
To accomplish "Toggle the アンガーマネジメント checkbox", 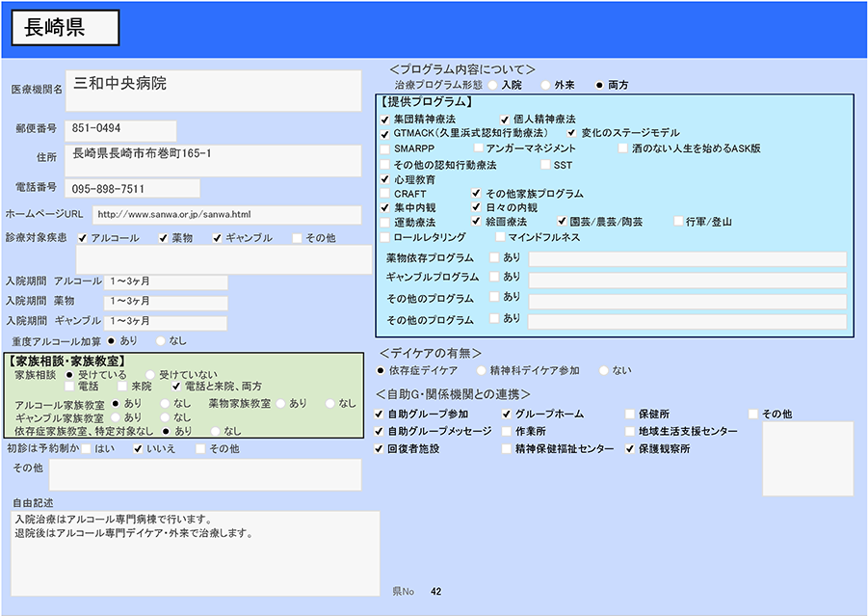I will tap(478, 149).
